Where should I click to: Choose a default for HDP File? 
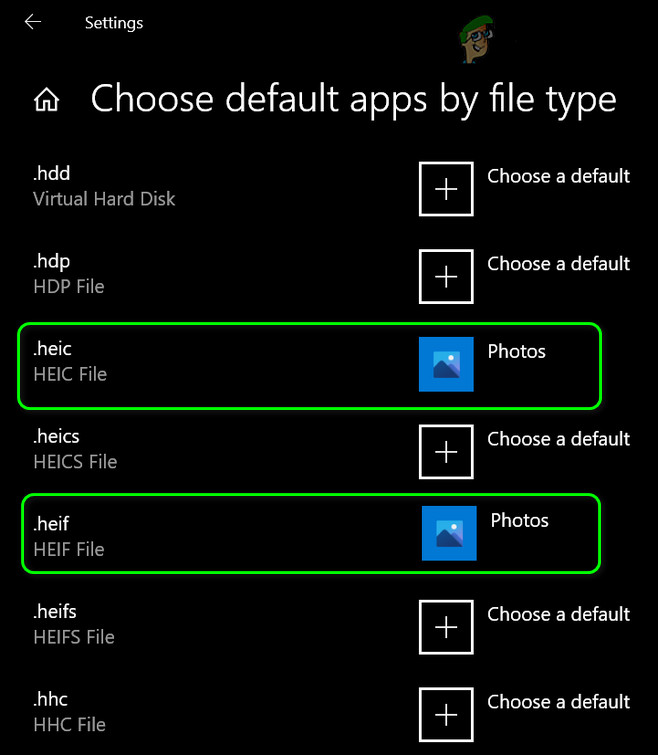pyautogui.click(x=558, y=264)
